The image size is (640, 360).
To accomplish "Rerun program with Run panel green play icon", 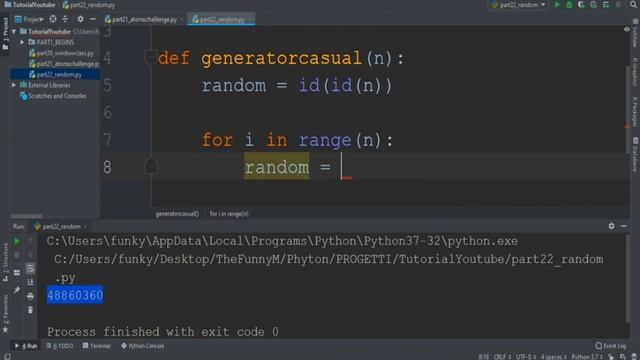I will coord(17,241).
